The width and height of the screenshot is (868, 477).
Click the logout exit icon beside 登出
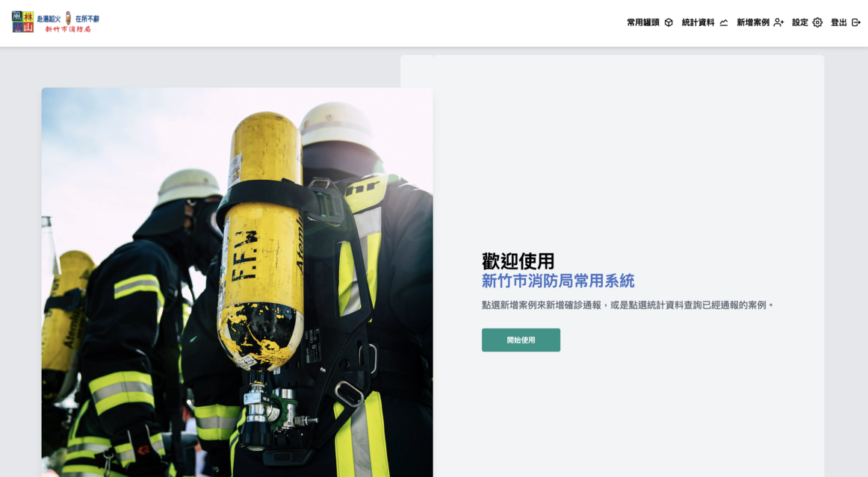(855, 22)
